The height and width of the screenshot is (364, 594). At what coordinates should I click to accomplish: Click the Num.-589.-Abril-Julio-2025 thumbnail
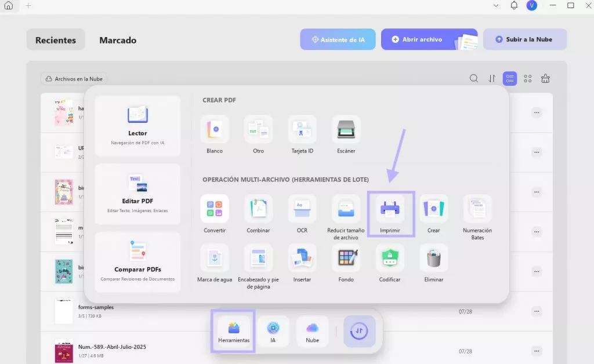pos(64,351)
